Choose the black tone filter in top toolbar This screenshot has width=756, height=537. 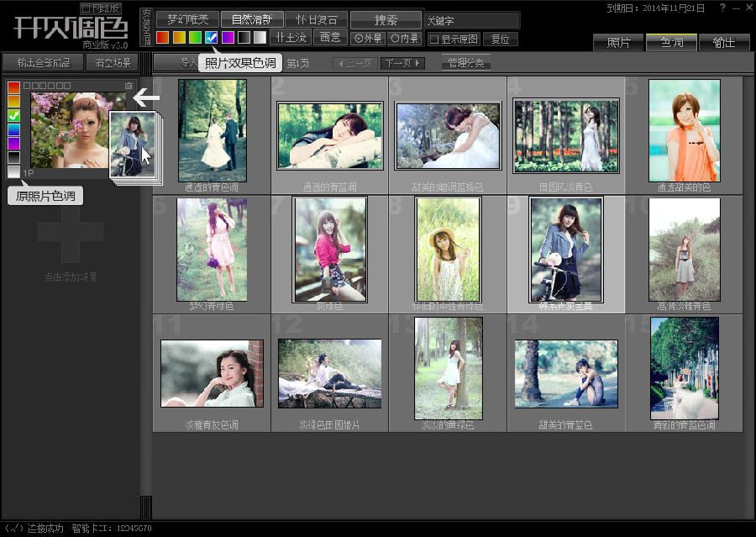pyautogui.click(x=244, y=38)
